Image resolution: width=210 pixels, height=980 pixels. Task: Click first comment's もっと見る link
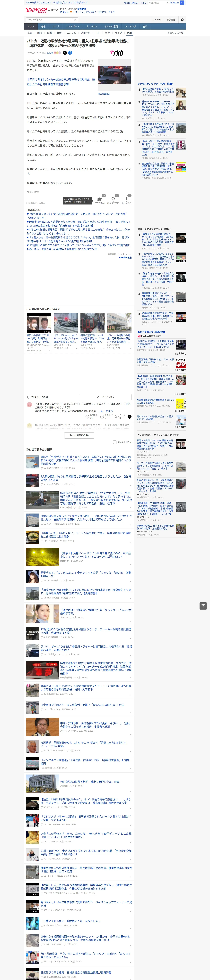107,411
